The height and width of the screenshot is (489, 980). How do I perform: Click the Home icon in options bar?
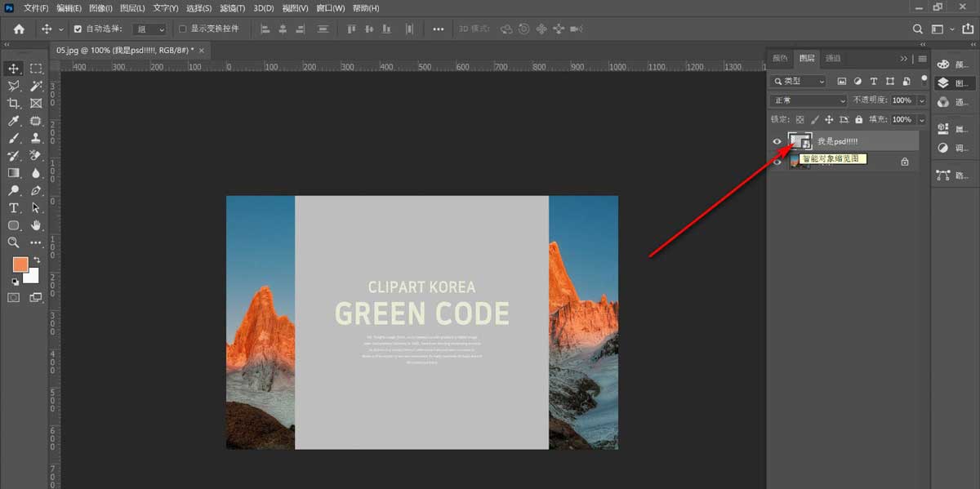tap(19, 29)
